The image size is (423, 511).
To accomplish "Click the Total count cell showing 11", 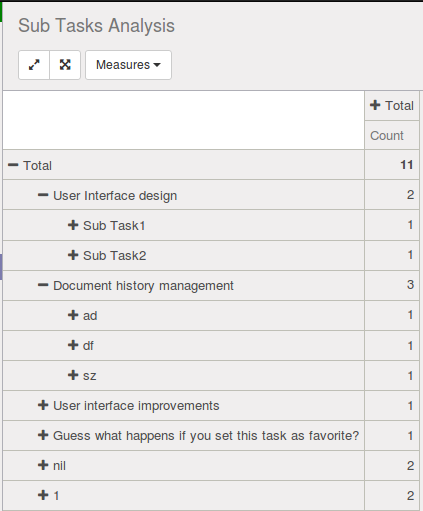I will (x=392, y=165).
